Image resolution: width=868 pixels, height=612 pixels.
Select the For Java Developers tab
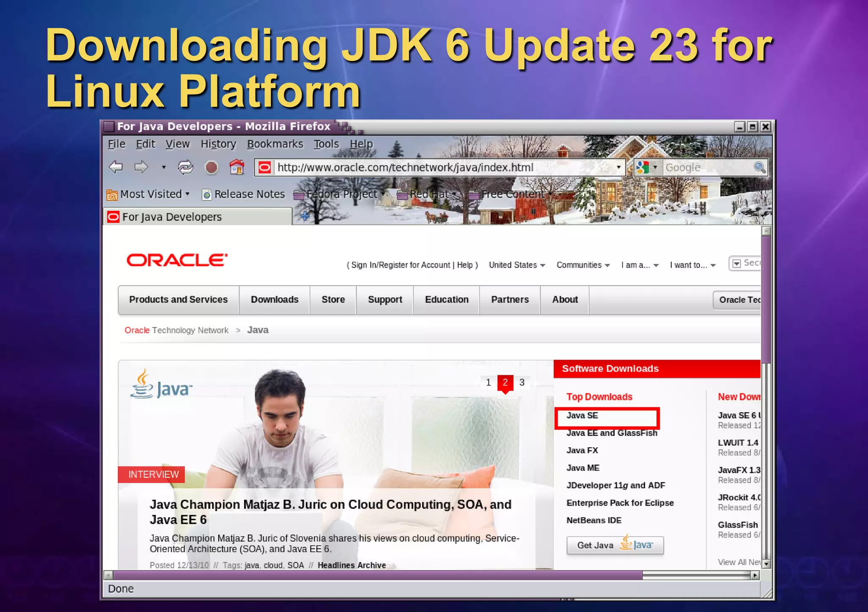tap(198, 217)
